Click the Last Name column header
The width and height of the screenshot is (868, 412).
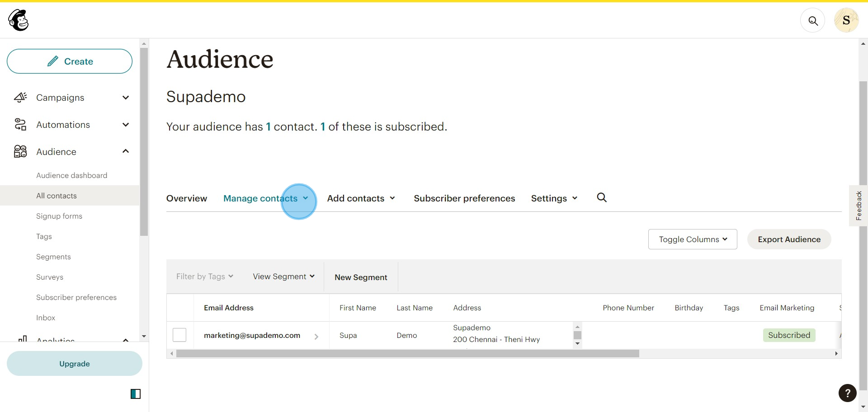[x=415, y=308]
